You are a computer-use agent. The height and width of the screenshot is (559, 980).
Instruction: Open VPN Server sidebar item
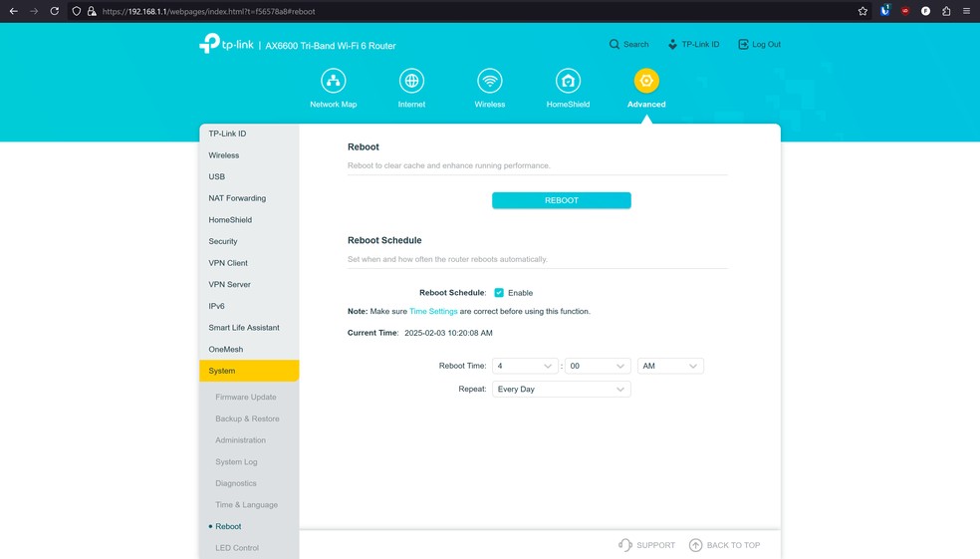[230, 285]
